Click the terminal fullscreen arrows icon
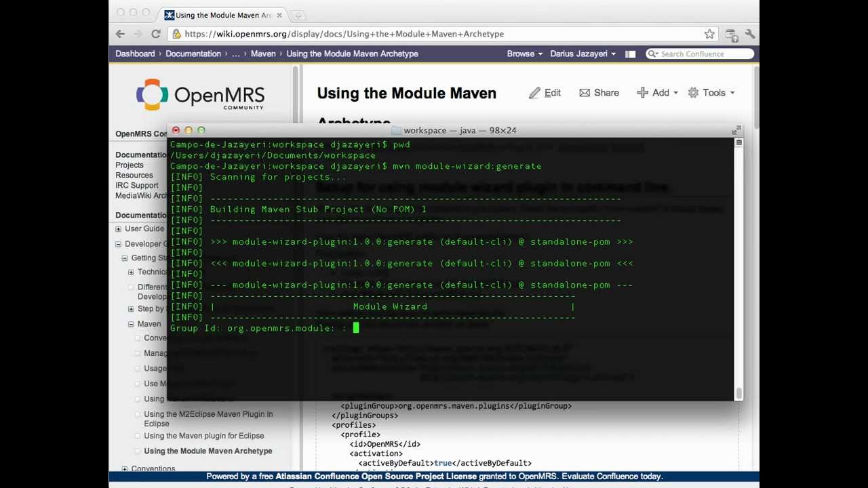The width and height of the screenshot is (868, 488). (736, 130)
